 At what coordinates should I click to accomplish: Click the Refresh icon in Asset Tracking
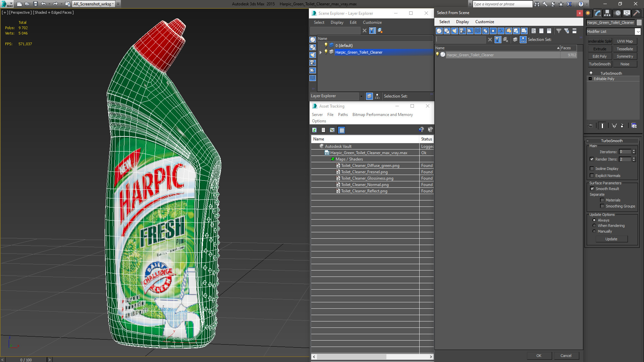click(314, 130)
